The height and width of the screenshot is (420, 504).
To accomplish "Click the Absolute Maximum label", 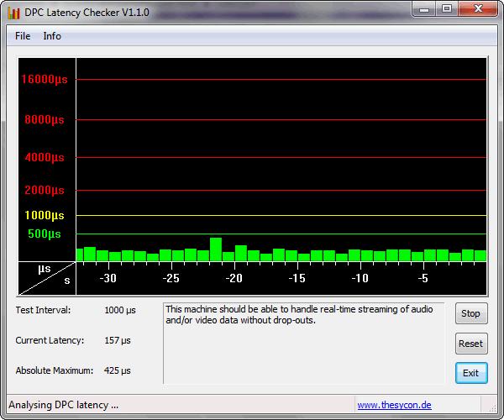I will (x=55, y=370).
